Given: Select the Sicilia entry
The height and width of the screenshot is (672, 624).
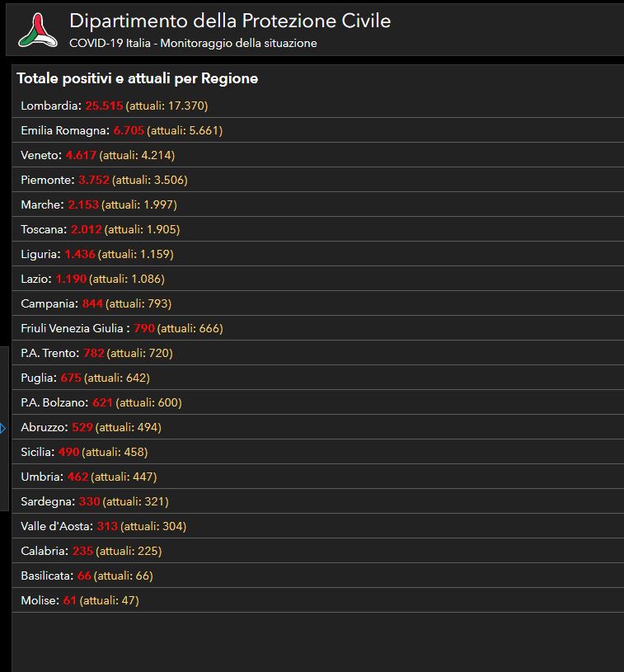Looking at the screenshot, I should click(84, 452).
